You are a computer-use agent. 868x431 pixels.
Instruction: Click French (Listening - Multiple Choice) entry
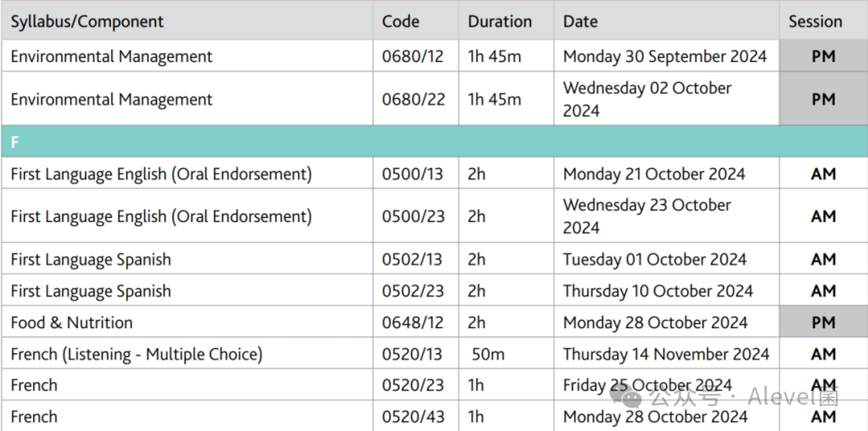(136, 354)
